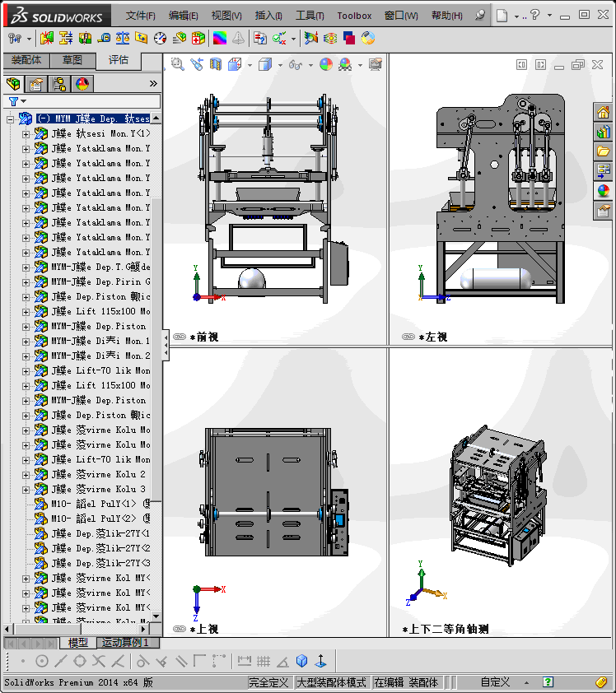Image resolution: width=616 pixels, height=693 pixels.
Task: Open the Custom Properties task pane
Action: [603, 211]
